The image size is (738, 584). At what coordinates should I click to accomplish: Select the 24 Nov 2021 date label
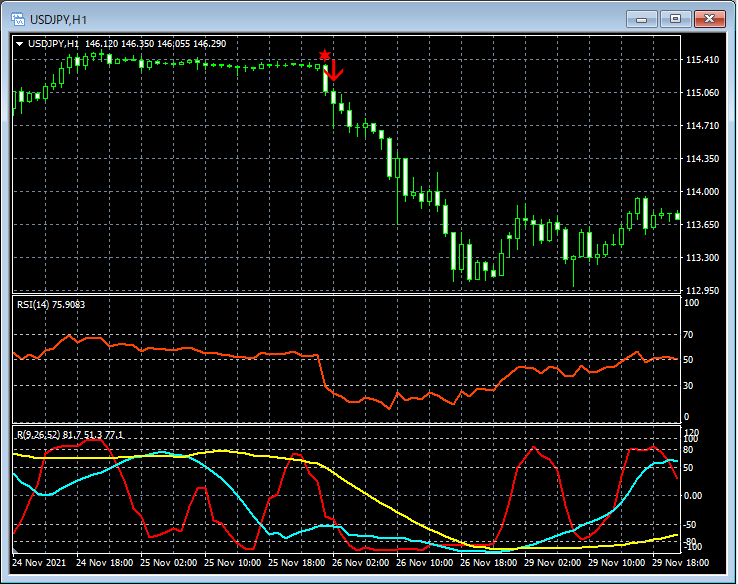(x=40, y=563)
